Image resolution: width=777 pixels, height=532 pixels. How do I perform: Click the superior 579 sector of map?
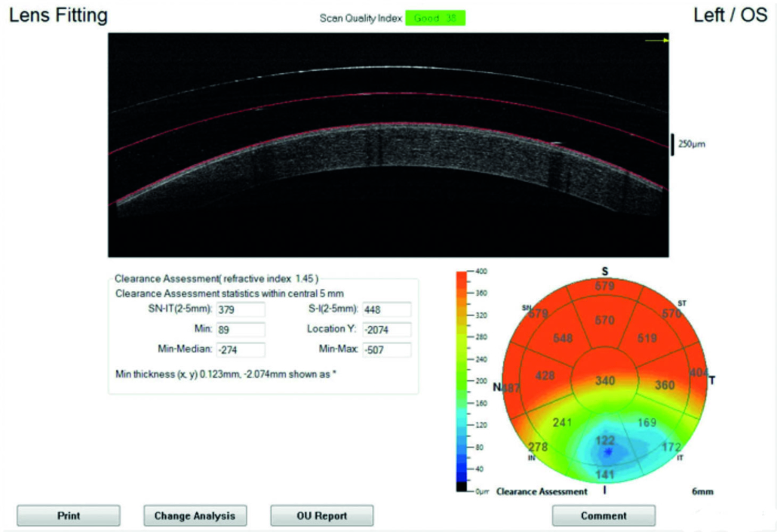point(605,286)
